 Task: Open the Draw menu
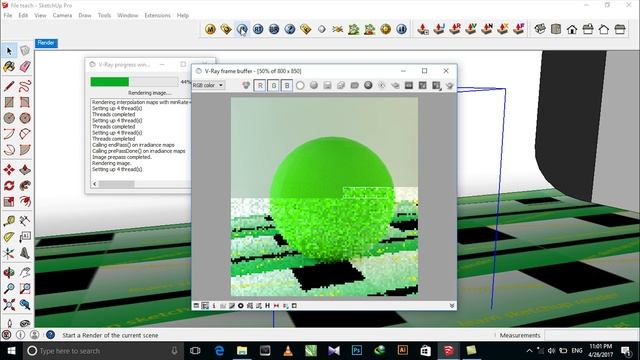tap(85, 15)
